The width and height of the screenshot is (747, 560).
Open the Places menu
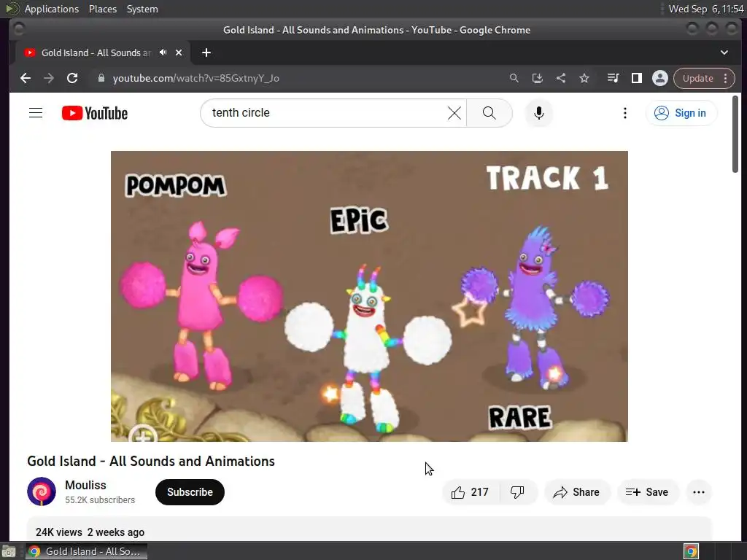click(x=103, y=9)
